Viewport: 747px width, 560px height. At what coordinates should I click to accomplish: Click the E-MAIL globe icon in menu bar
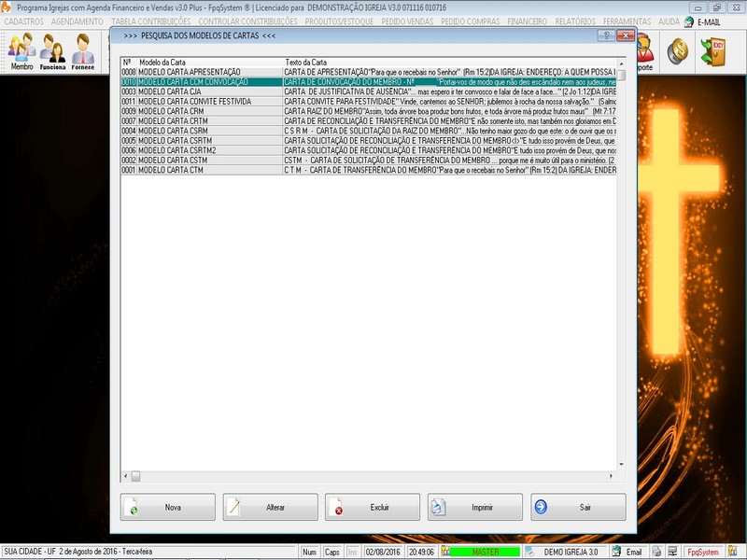[x=689, y=21]
